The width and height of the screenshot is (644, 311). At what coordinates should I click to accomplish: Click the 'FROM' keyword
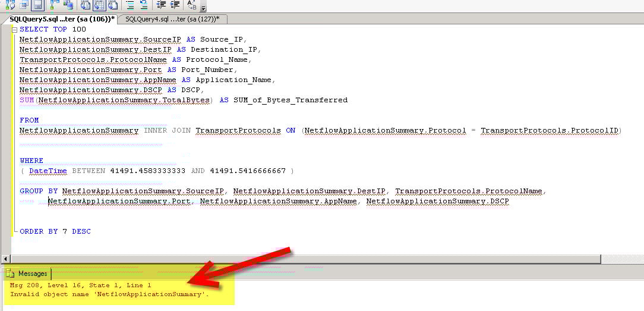(29, 120)
